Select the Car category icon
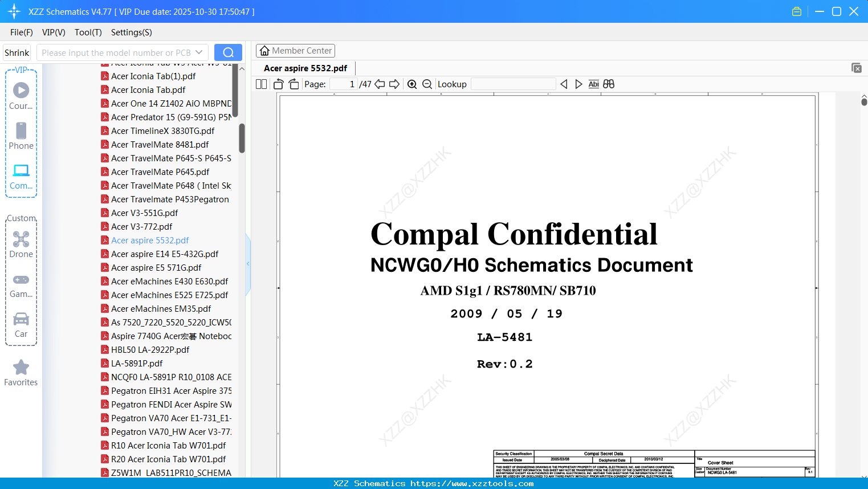This screenshot has width=868, height=489. 21,325
